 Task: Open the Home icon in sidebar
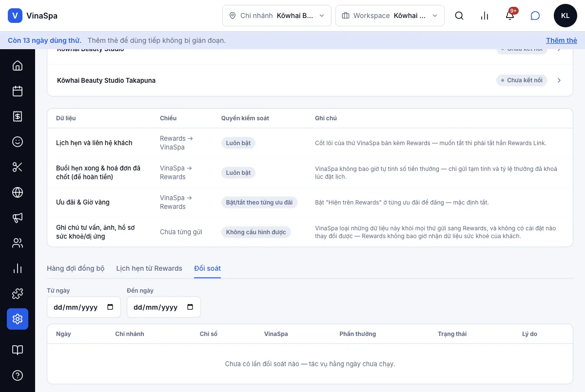click(x=18, y=66)
